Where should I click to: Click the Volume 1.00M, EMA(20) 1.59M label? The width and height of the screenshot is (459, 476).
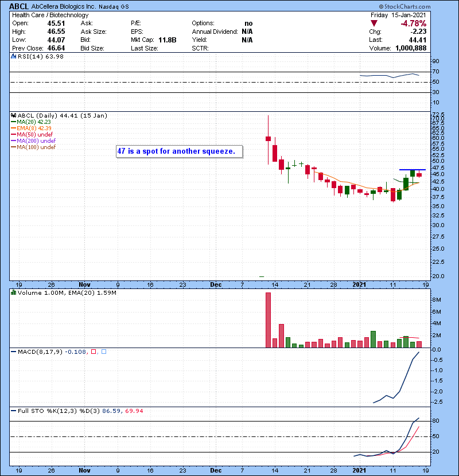(67, 293)
